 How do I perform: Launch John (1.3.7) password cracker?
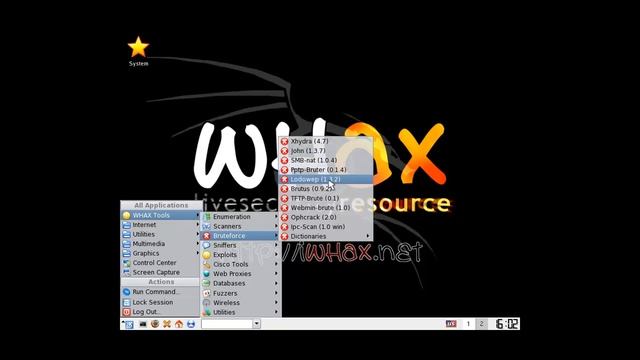click(x=326, y=151)
